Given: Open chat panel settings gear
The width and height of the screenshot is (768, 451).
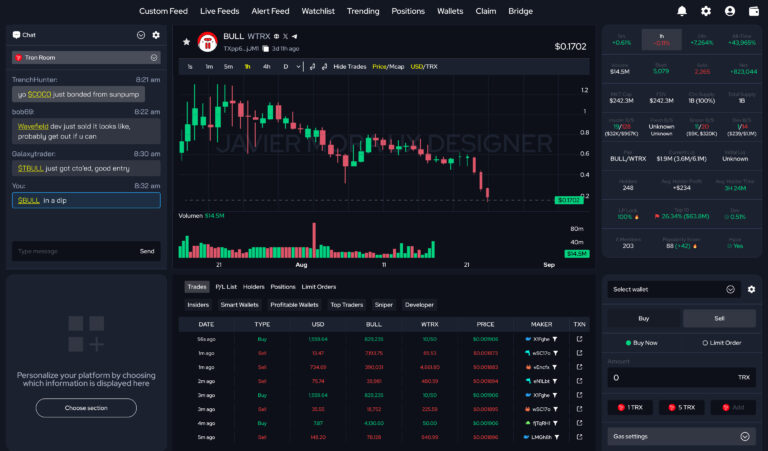Looking at the screenshot, I should [x=156, y=35].
